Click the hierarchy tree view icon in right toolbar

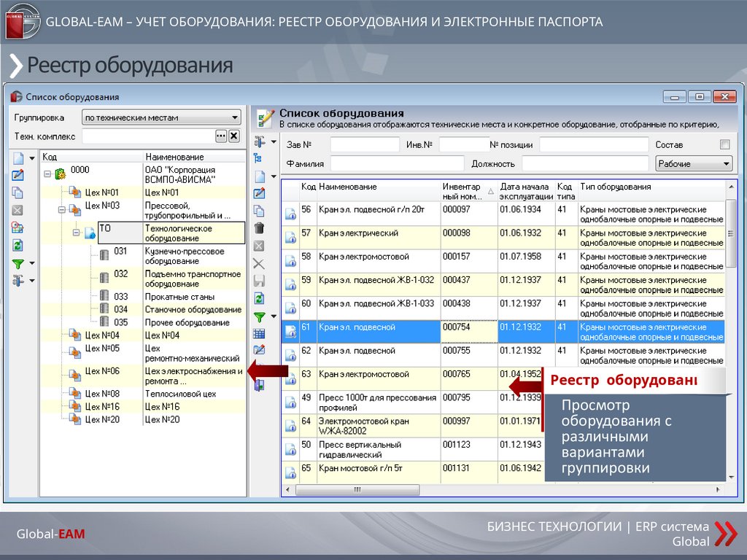tap(258, 157)
